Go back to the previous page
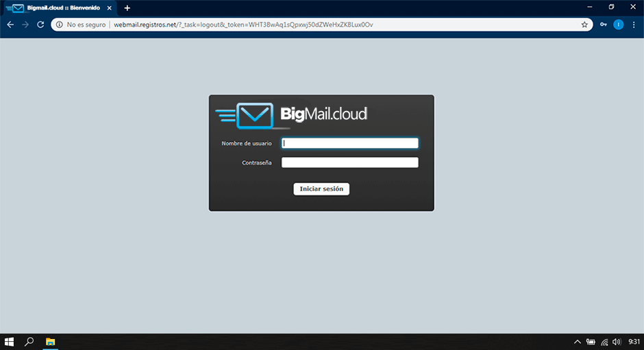Viewport: 644px width, 350px height. (x=10, y=24)
